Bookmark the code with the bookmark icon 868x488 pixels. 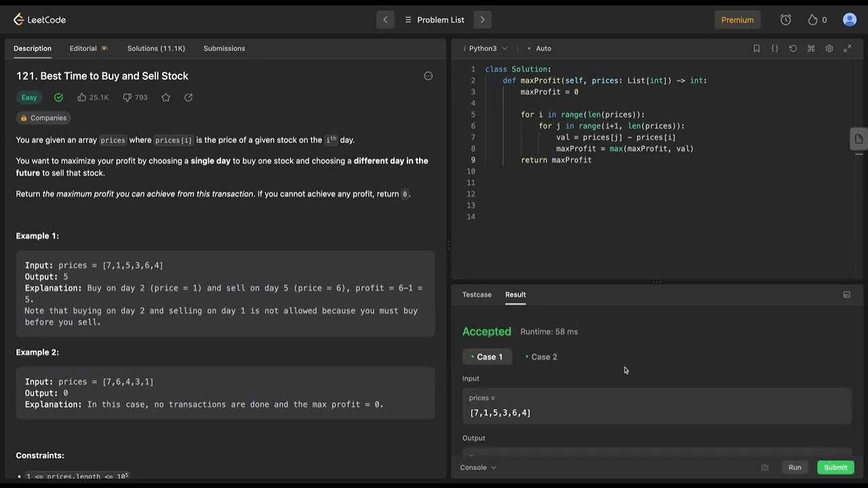tap(757, 49)
